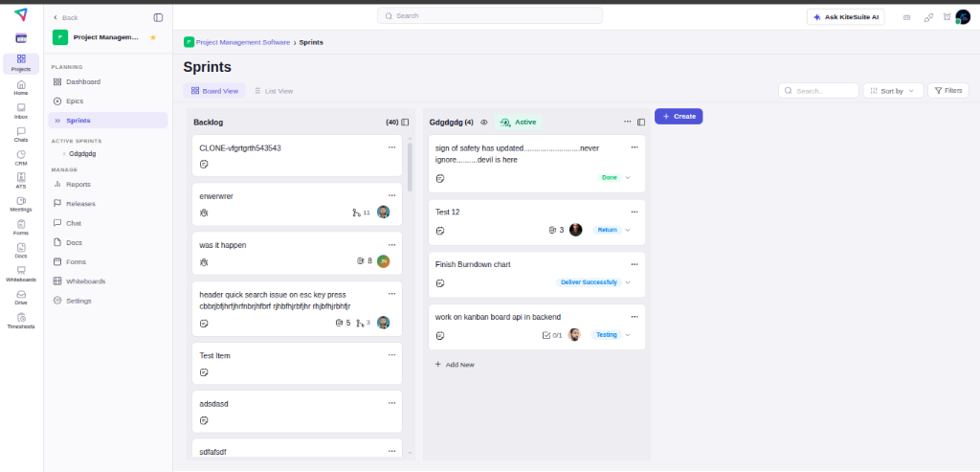Open options for Test 12 card
Image resolution: width=980 pixels, height=472 pixels.
[x=635, y=212]
